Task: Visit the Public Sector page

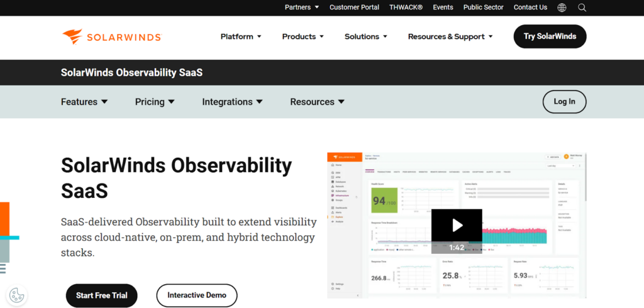Action: click(x=484, y=8)
